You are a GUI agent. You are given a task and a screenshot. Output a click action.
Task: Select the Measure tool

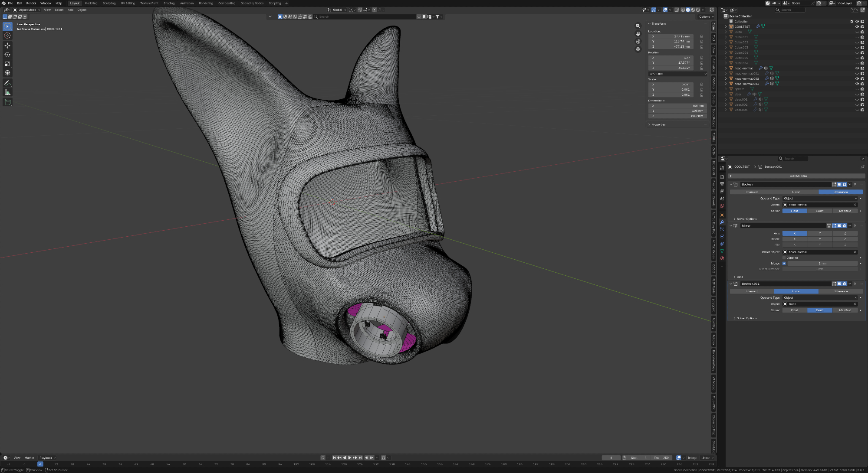(x=7, y=92)
